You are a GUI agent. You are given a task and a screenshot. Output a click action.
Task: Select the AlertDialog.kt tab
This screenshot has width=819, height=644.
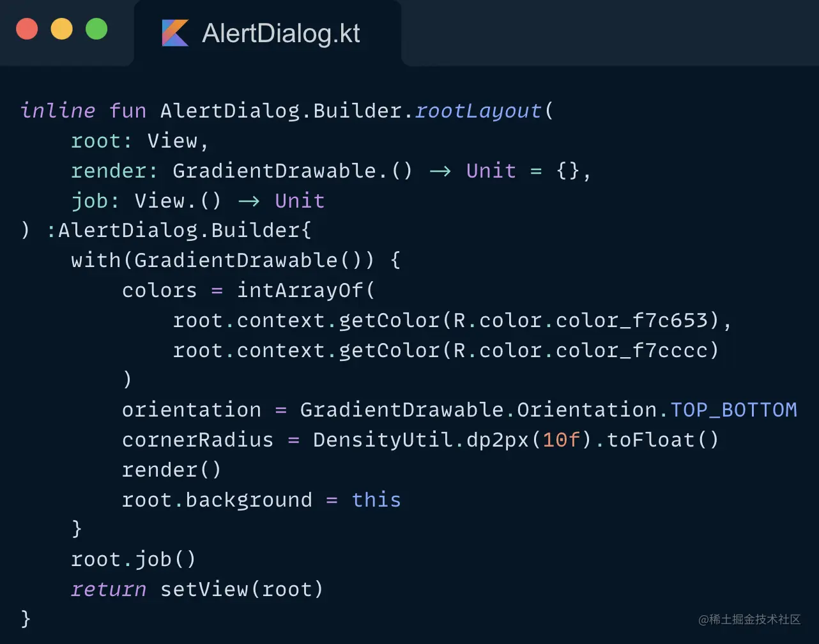click(267, 33)
